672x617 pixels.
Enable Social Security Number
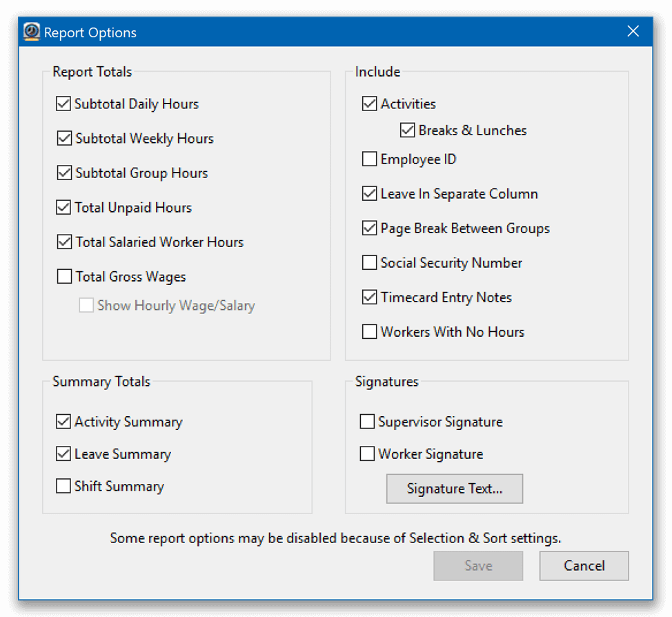pos(369,262)
